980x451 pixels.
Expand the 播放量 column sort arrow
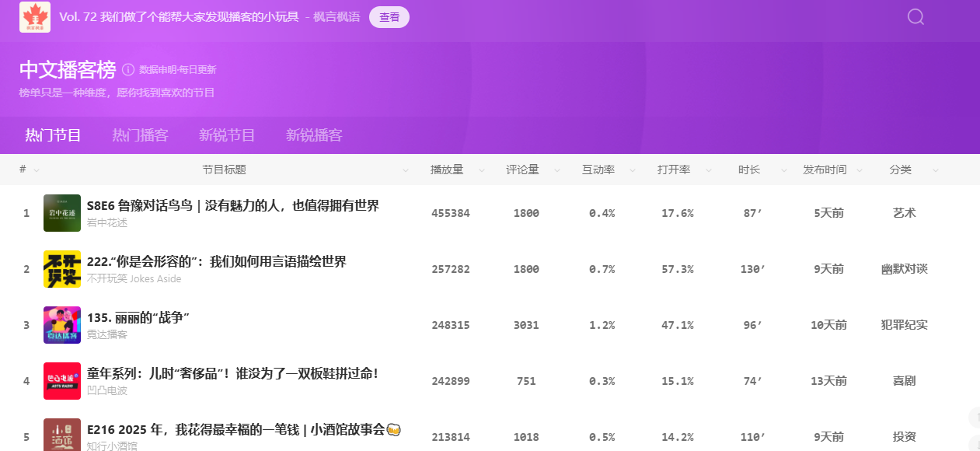[482, 170]
